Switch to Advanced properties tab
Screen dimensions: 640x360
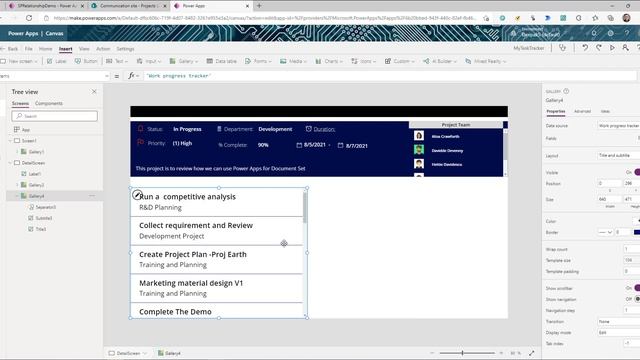pos(582,111)
